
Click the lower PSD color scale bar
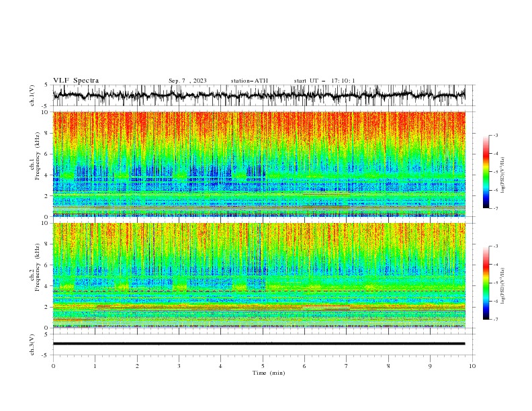[x=486, y=283]
